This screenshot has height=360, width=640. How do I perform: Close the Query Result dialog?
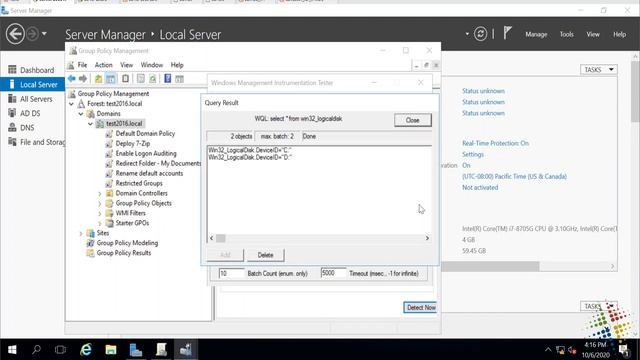[413, 120]
